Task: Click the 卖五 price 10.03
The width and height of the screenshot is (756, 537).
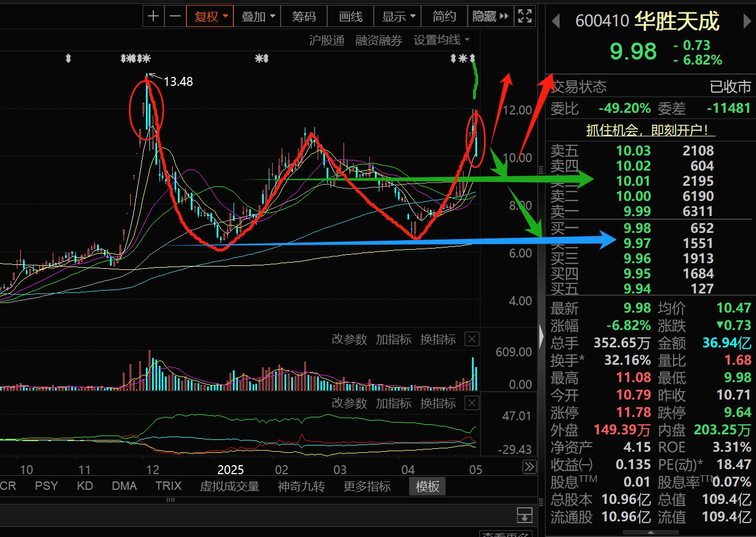Action: 633,151
